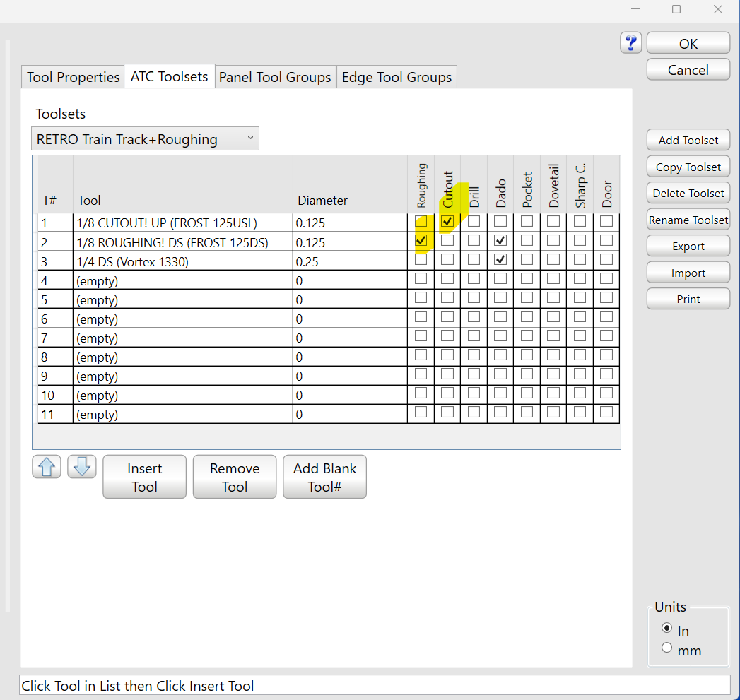This screenshot has height=700, width=740.
Task: Click the Export button
Action: click(x=688, y=247)
